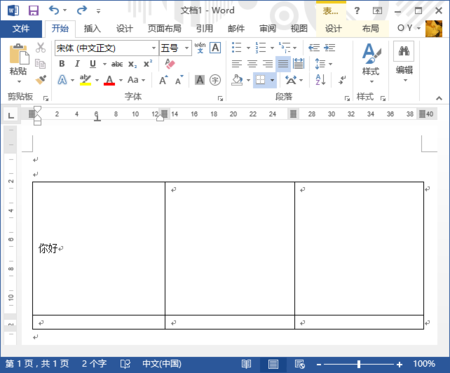The image size is (450, 373).
Task: Toggle superscript formatting
Action: [148, 64]
